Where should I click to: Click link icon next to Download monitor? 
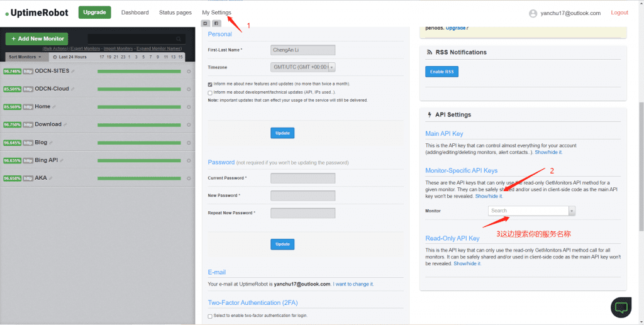[x=65, y=124]
